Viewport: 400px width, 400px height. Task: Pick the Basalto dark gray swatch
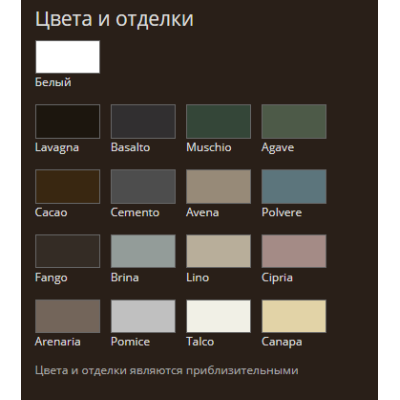143,121
